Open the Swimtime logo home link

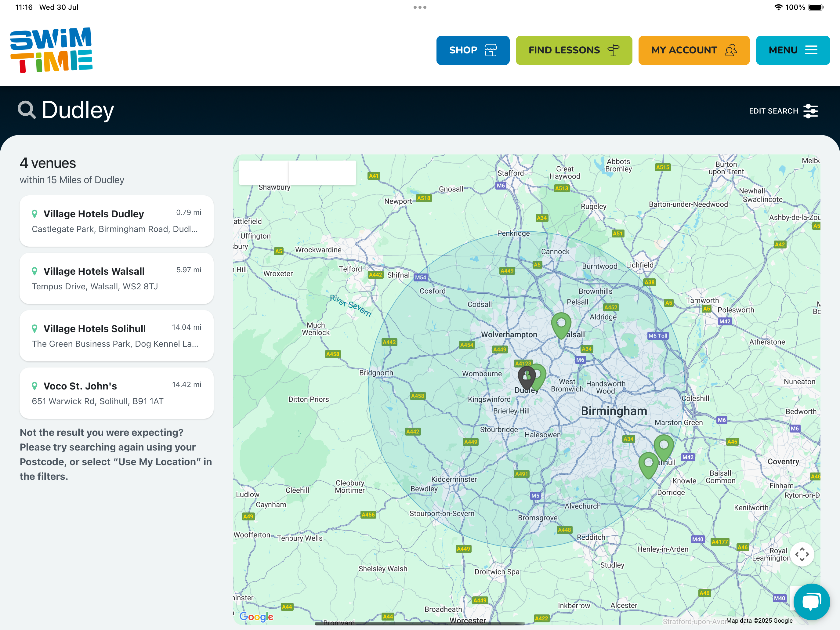click(51, 50)
